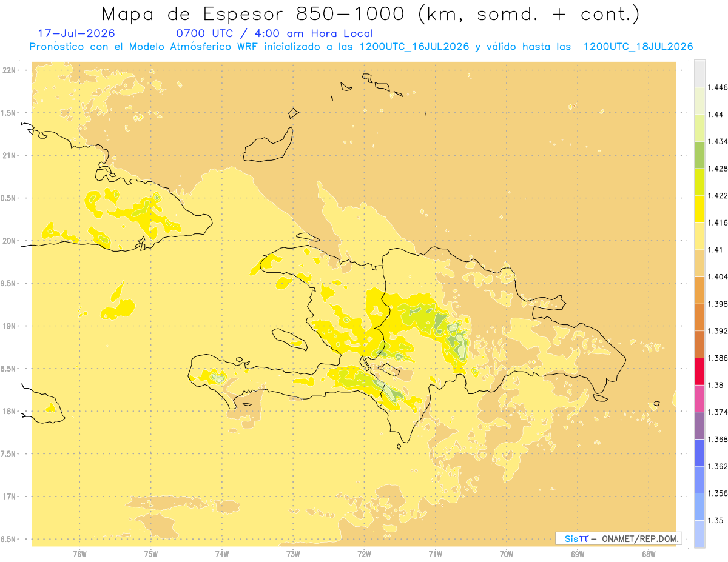Viewport: 728px width, 562px height.
Task: Click the '1.356' color scale value
Action: tap(718, 493)
